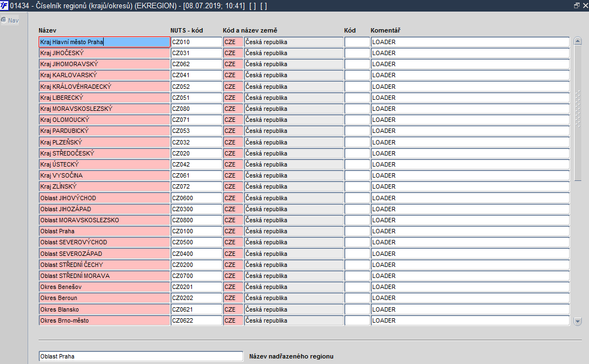Click Kraj KRÁLOVÉHRADECKÝ name cell
This screenshot has height=364, width=589.
point(104,87)
